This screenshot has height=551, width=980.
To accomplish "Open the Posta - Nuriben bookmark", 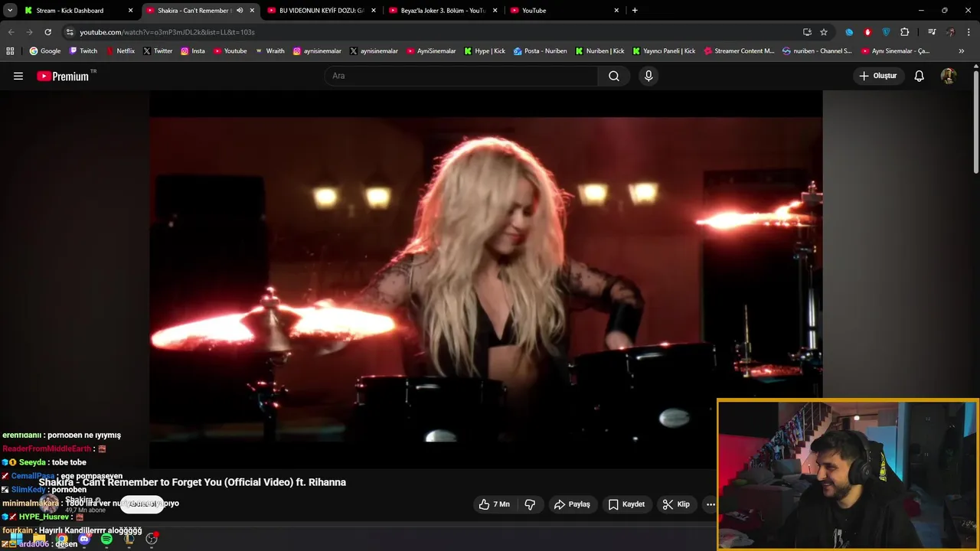I will [541, 51].
